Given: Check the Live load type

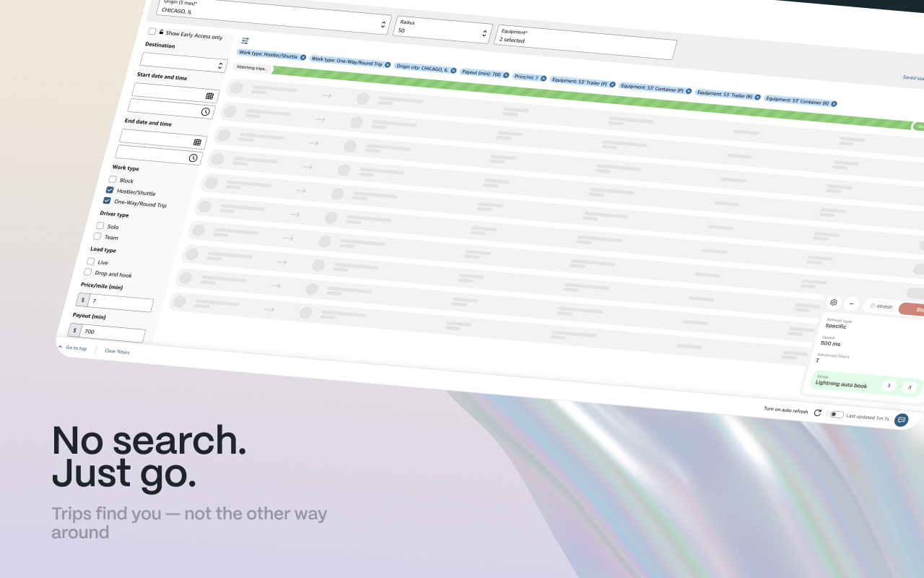Looking at the screenshot, I should pos(91,261).
